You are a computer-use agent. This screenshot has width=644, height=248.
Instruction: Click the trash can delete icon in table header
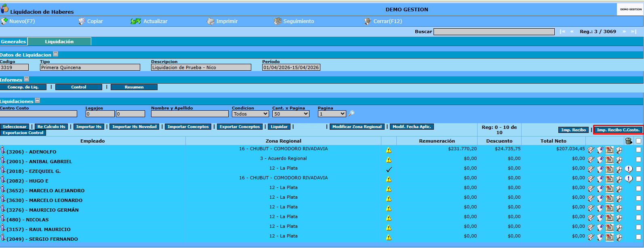coord(628,141)
